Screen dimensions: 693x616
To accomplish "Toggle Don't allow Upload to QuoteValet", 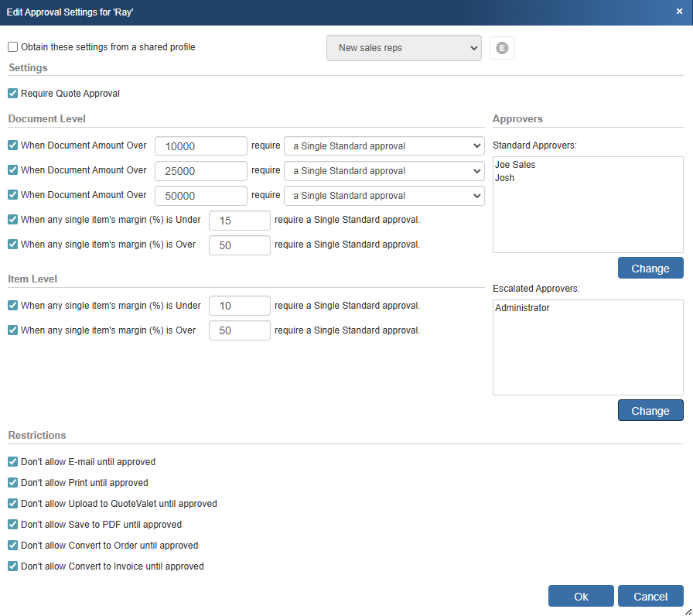I will coord(13,504).
